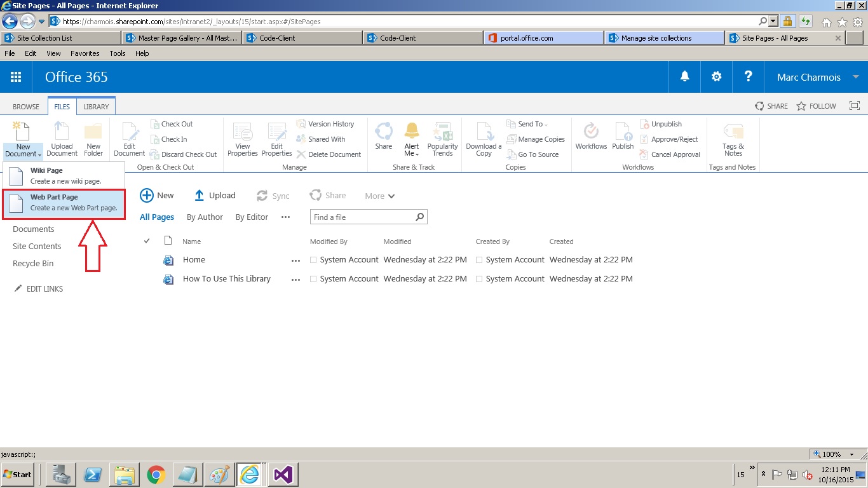This screenshot has height=488, width=868.
Task: Open Popularity Trends
Action: (442, 139)
